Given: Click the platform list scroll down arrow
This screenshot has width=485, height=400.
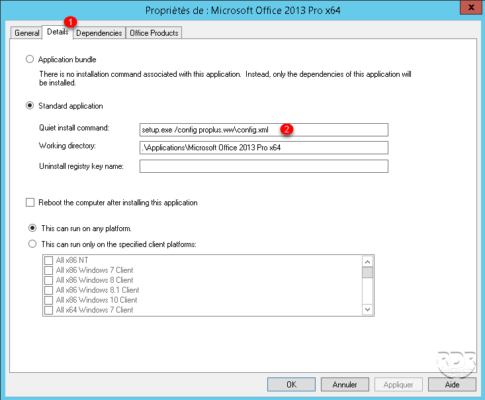Looking at the screenshot, I should pyautogui.click(x=367, y=310).
